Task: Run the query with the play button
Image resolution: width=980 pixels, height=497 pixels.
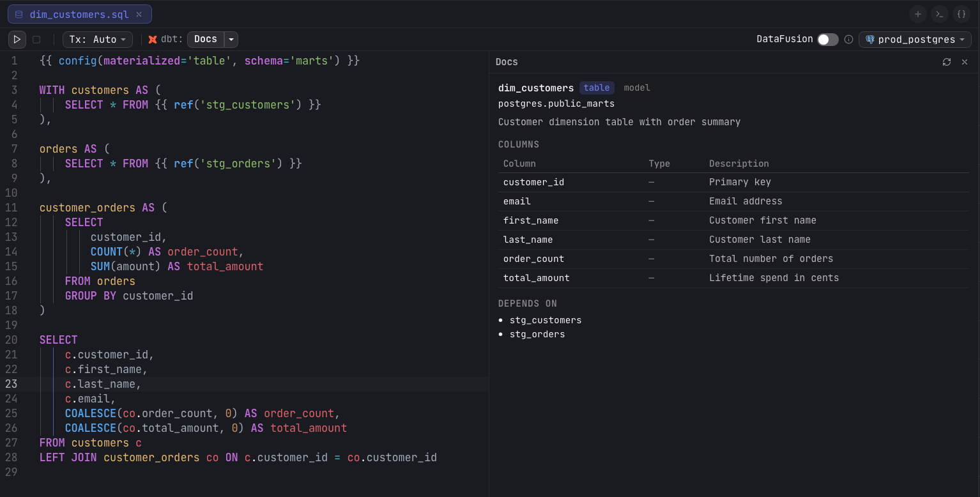Action: [x=17, y=40]
